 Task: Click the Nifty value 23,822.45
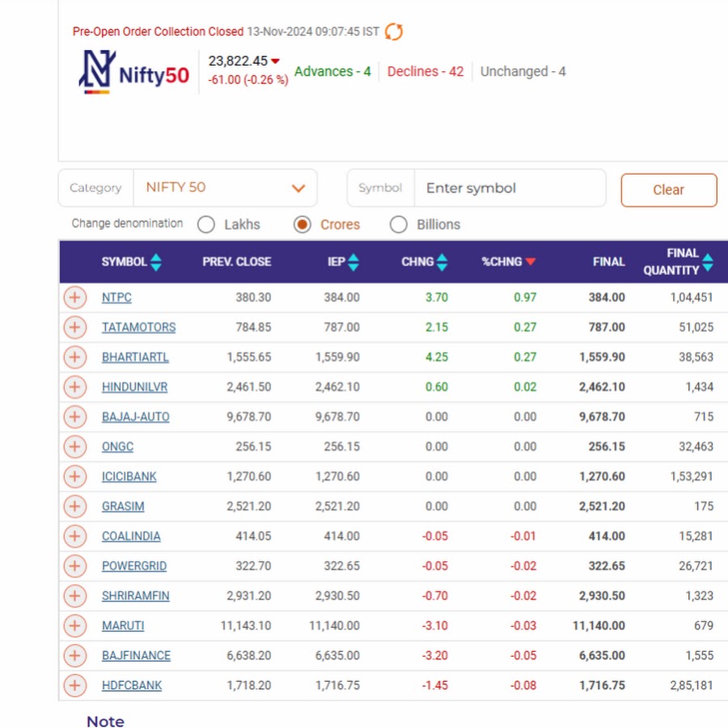pos(238,61)
